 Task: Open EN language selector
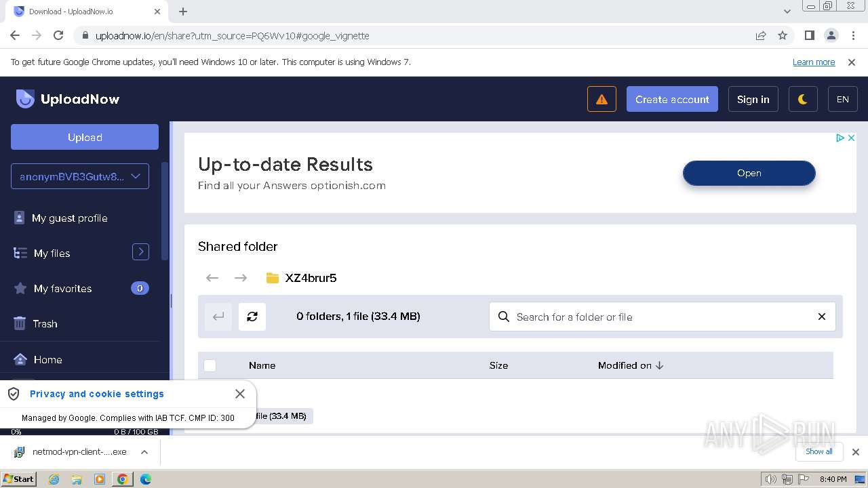(x=843, y=99)
